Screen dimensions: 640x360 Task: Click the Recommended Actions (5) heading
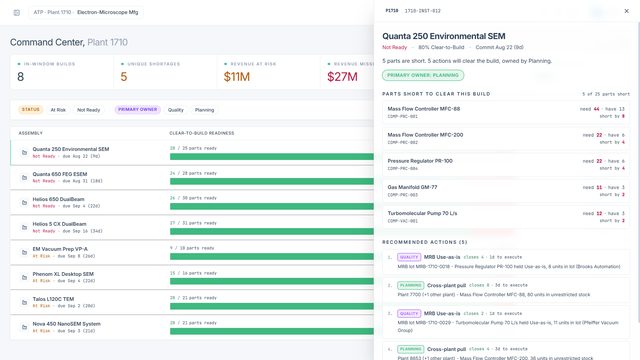click(x=424, y=242)
